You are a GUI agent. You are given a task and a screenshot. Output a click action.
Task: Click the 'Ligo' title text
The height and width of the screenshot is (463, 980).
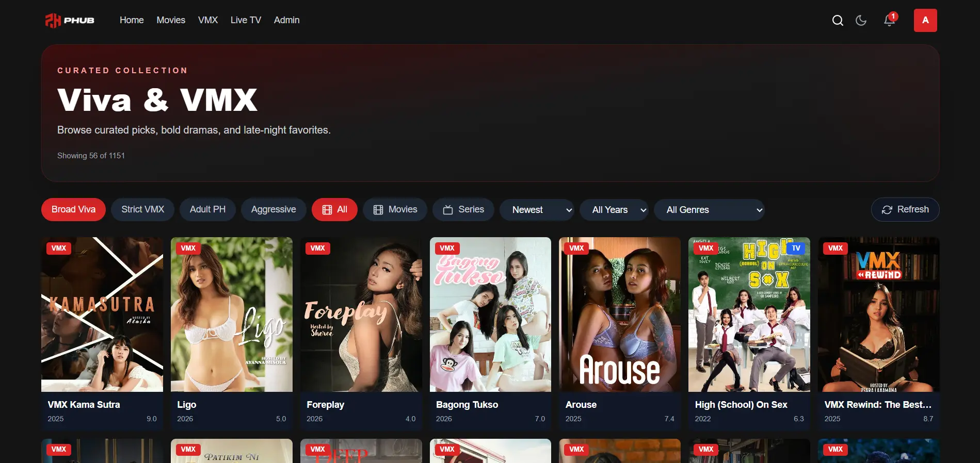click(186, 405)
